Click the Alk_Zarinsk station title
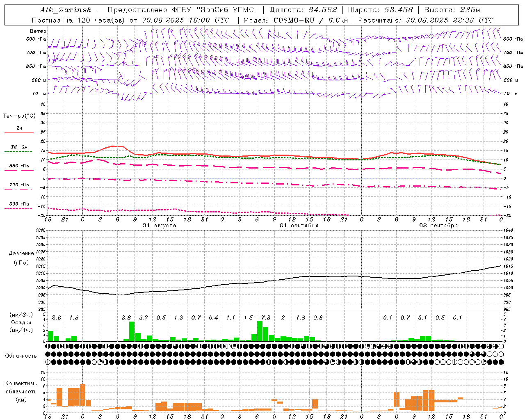525x420 pixels. (x=66, y=10)
